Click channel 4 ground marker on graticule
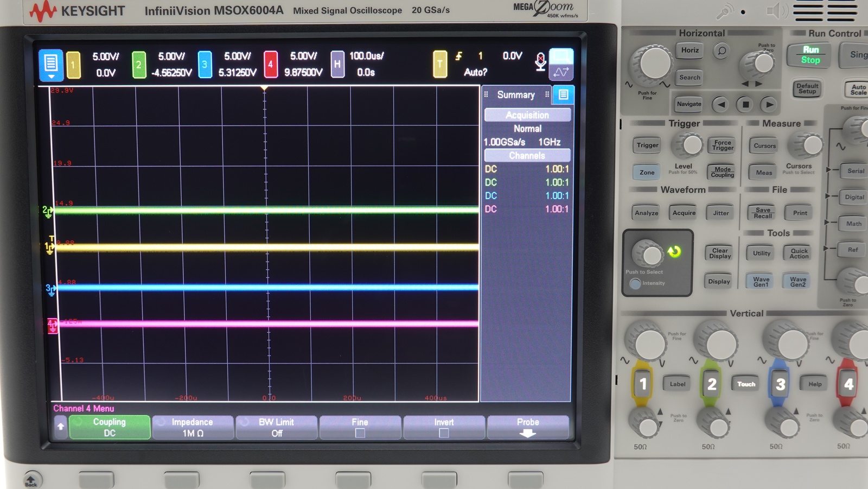868x489 pixels. click(x=53, y=326)
